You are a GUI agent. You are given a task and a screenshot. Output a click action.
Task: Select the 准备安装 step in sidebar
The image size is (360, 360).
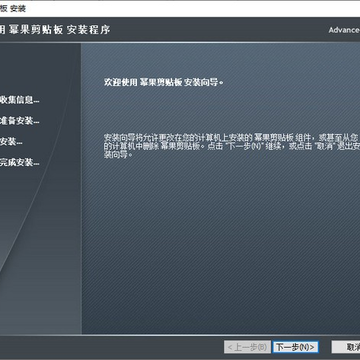click(19, 121)
